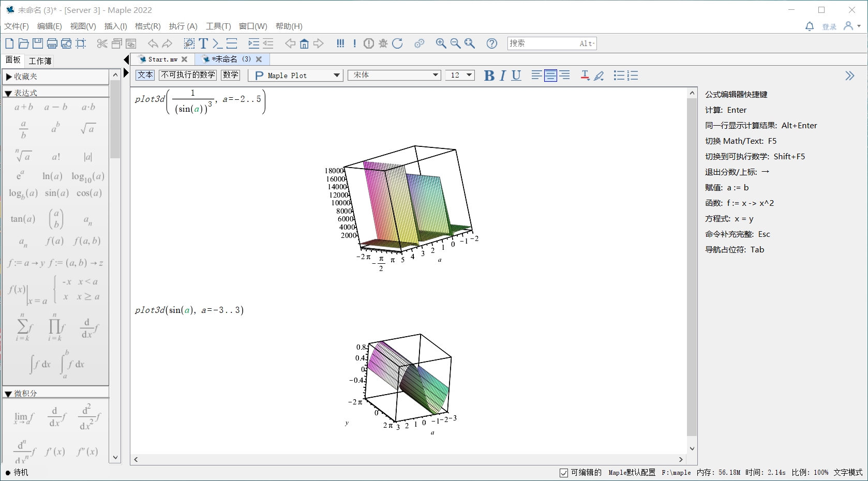Toggle italic formatting
The width and height of the screenshot is (868, 481).
(x=503, y=76)
